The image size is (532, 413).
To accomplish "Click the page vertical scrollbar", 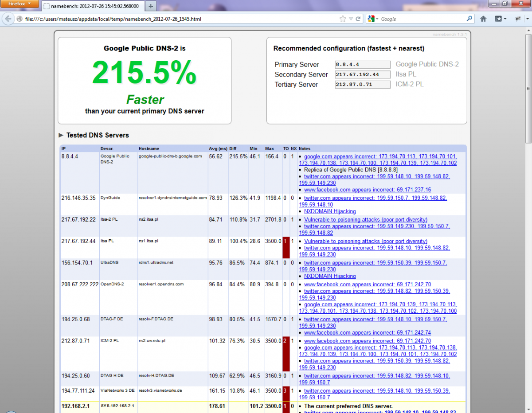I will click(528, 89).
